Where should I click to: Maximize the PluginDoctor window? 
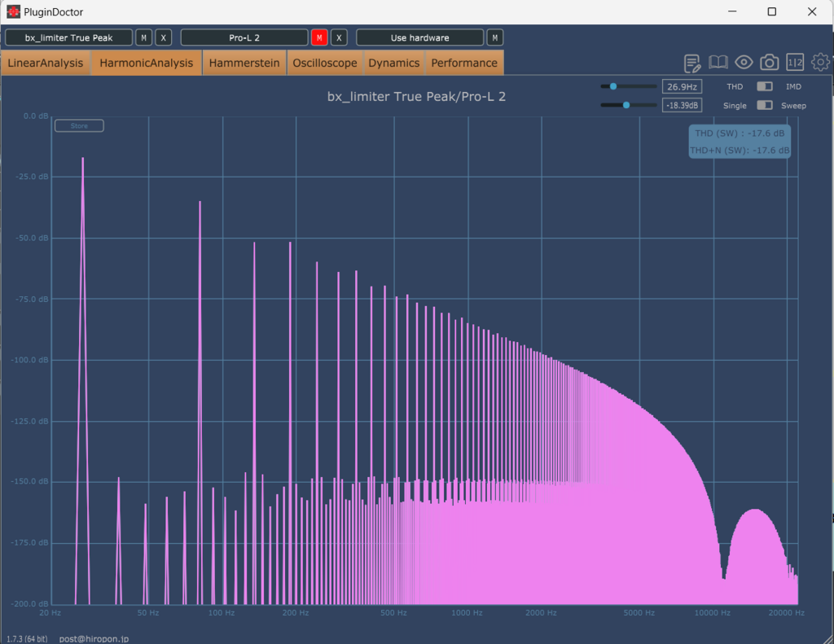pyautogui.click(x=772, y=11)
